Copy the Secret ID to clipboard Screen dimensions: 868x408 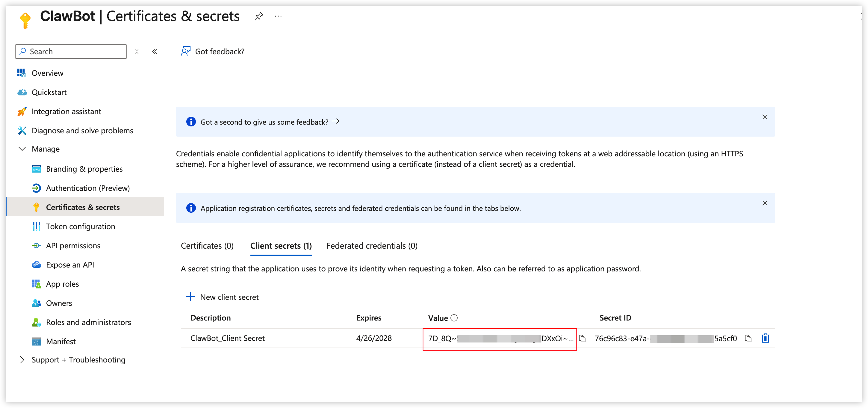click(x=748, y=338)
